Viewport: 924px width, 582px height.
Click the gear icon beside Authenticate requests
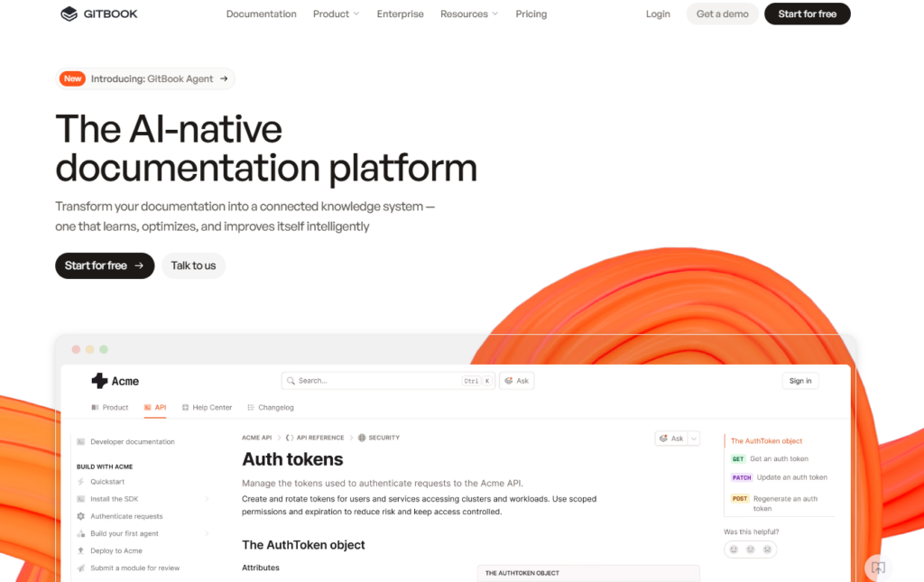[81, 516]
